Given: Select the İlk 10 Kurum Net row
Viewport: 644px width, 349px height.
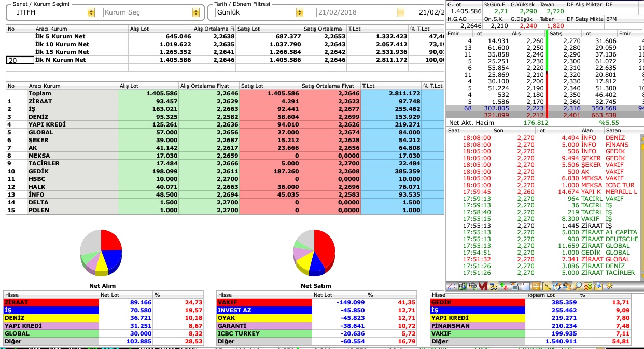Looking at the screenshot, I should coord(225,45).
